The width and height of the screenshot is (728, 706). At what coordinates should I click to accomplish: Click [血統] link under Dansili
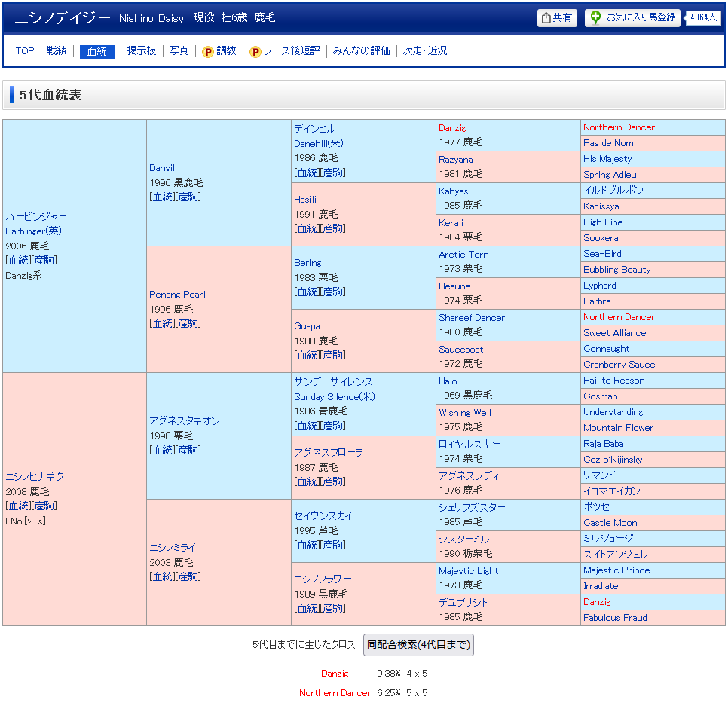tap(163, 197)
